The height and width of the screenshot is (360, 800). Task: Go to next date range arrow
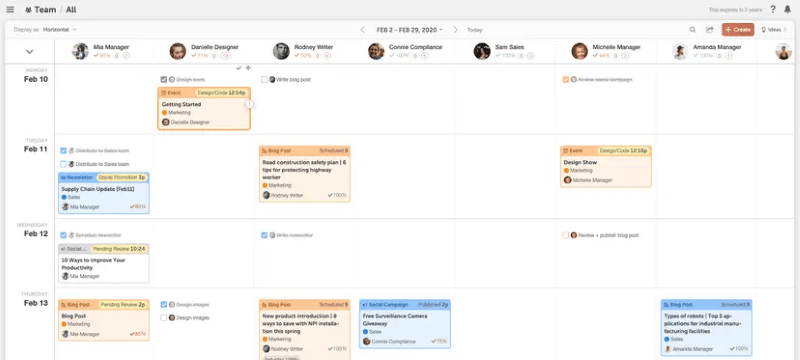click(455, 30)
